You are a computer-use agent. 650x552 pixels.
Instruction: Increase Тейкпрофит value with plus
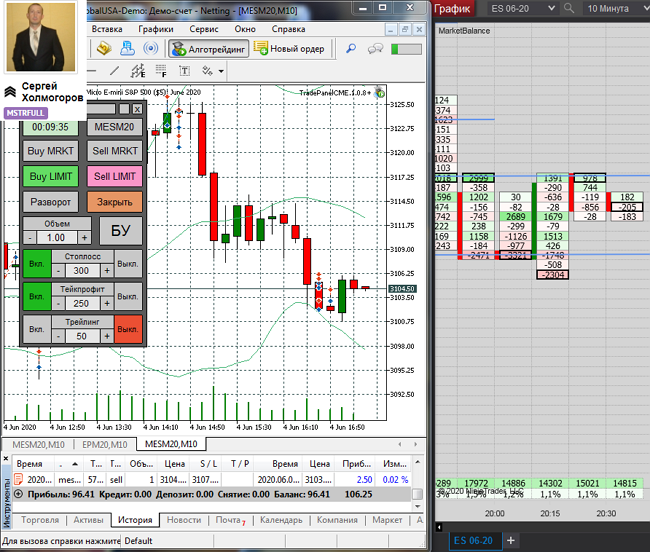[x=107, y=303]
